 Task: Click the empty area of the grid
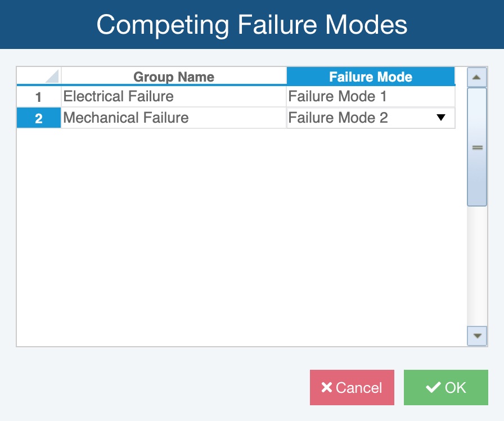coord(236,236)
